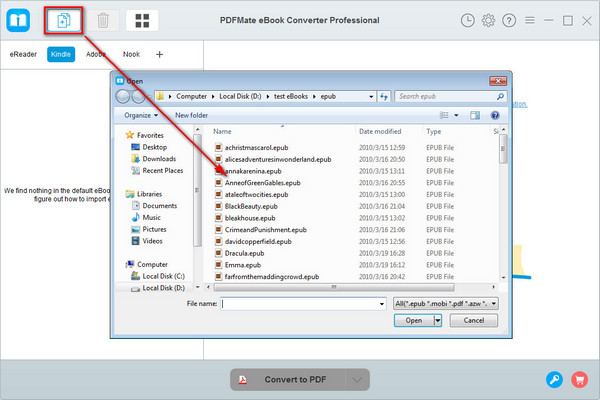
Task: Click the red shopping cart icon
Action: click(x=579, y=379)
